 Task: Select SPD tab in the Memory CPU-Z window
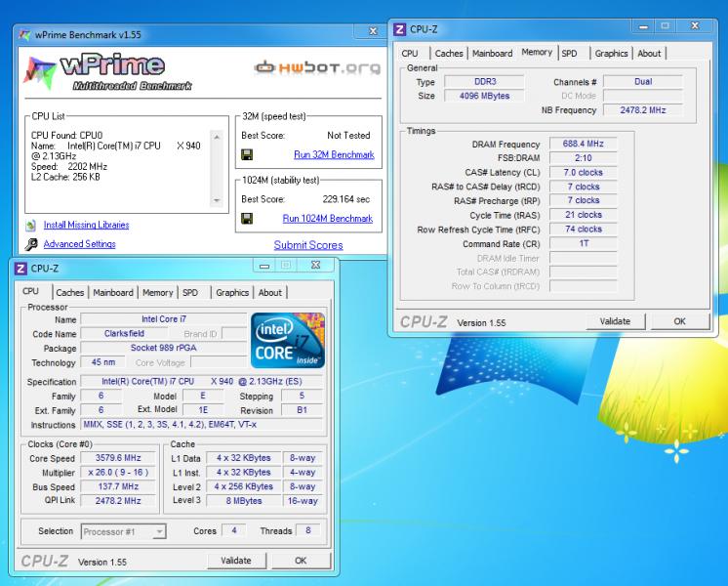[569, 54]
